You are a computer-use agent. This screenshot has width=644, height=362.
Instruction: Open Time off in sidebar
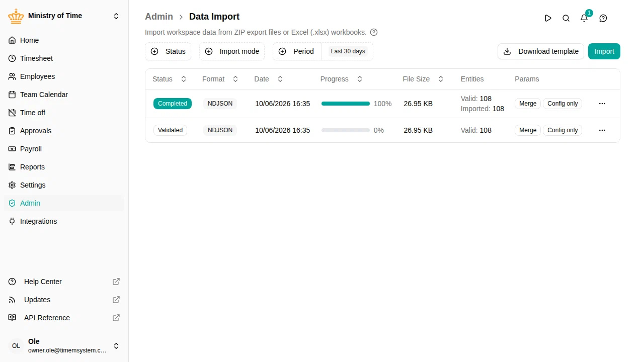pyautogui.click(x=64, y=113)
